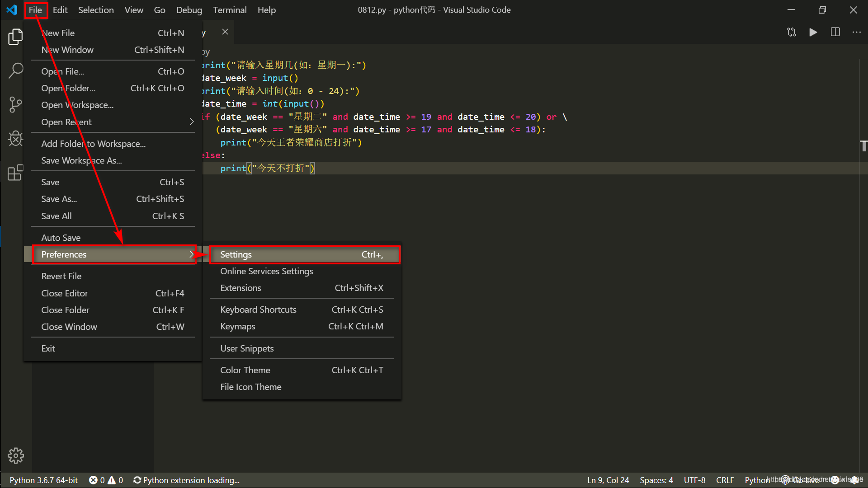Run the Python file with play icon
Image resolution: width=868 pixels, height=488 pixels.
tap(813, 32)
